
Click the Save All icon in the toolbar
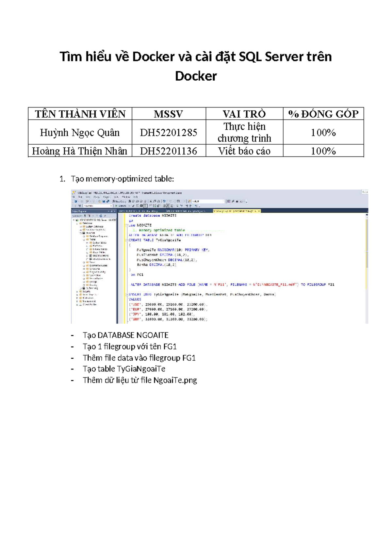click(x=108, y=202)
